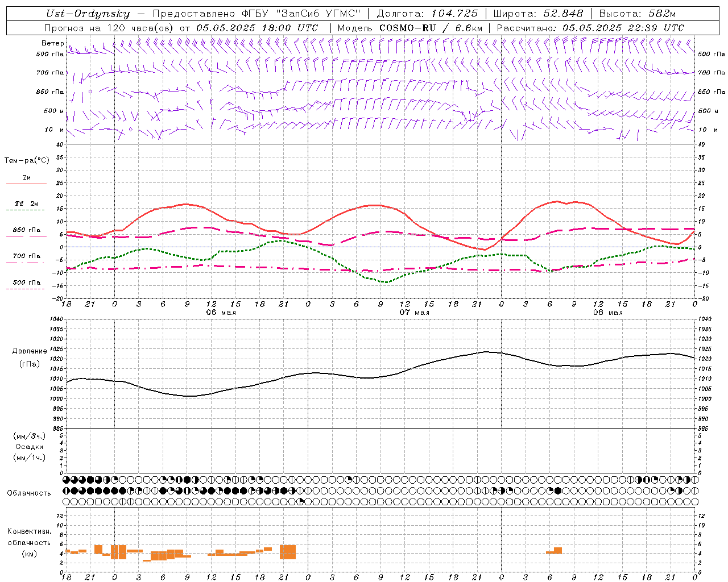The image size is (728, 582).
Task: Click the 'Тем-ра(°C)' temperature panel label
Action: pos(27,161)
